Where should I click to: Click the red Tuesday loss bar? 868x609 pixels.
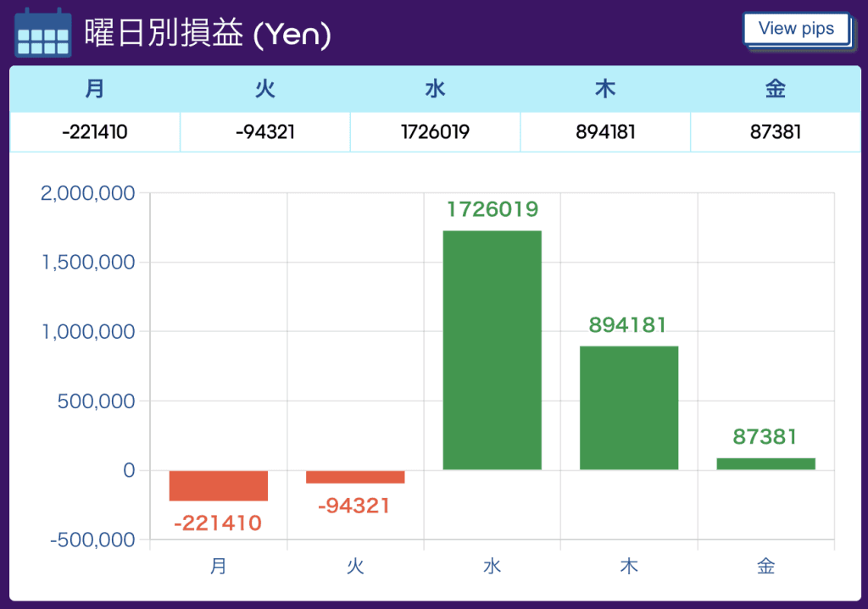coord(355,477)
